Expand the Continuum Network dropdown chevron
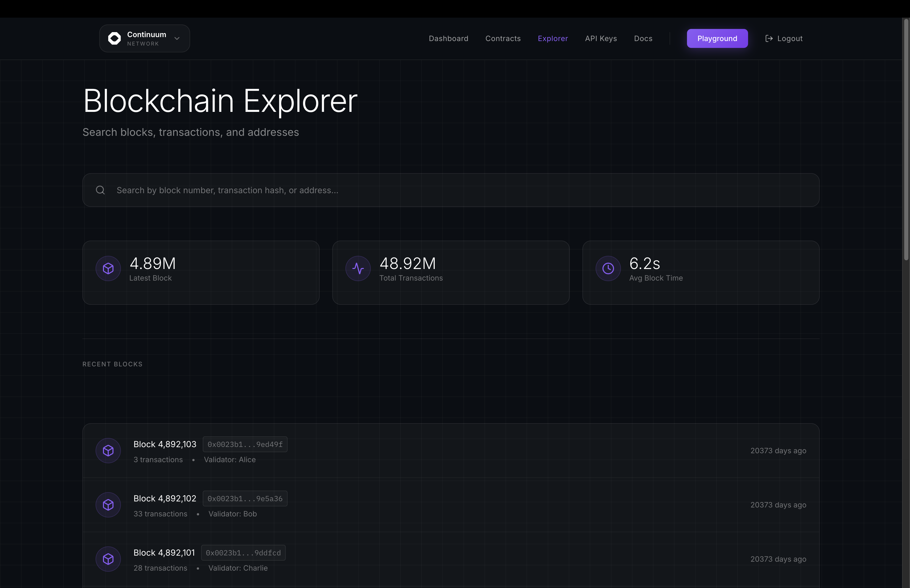Viewport: 910px width, 588px height. (177, 38)
